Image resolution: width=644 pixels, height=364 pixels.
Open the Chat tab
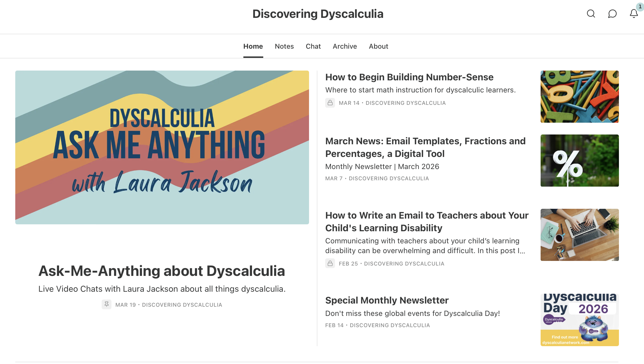pos(313,46)
